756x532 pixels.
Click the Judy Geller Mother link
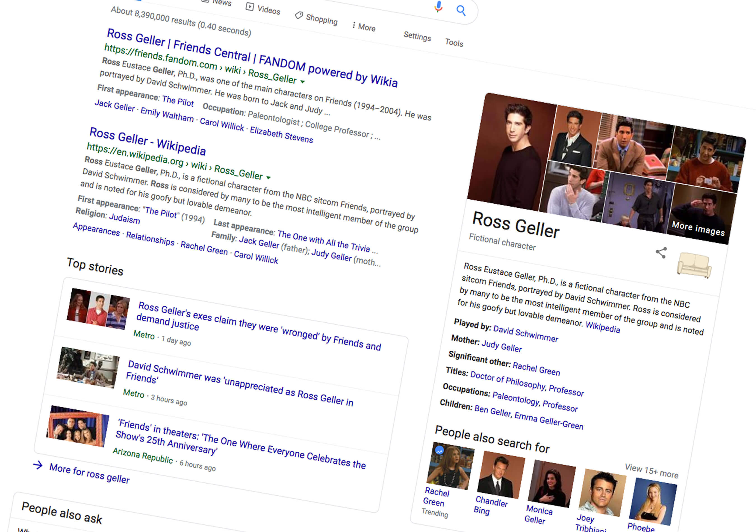(501, 346)
